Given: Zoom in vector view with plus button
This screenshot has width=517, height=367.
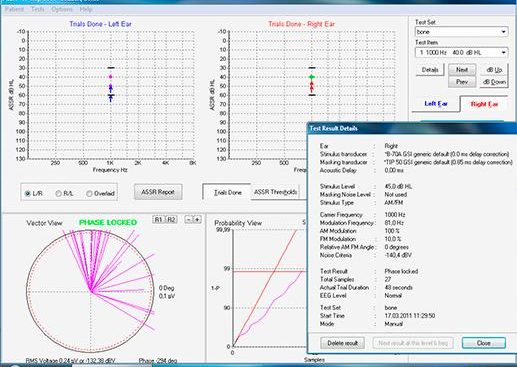Looking at the screenshot, I should (197, 220).
